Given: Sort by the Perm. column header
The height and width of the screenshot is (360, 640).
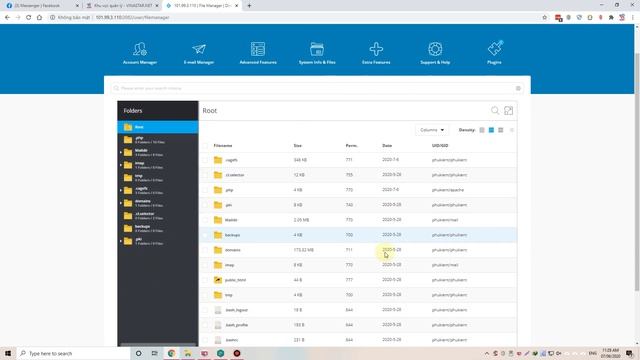Looking at the screenshot, I should tap(351, 146).
